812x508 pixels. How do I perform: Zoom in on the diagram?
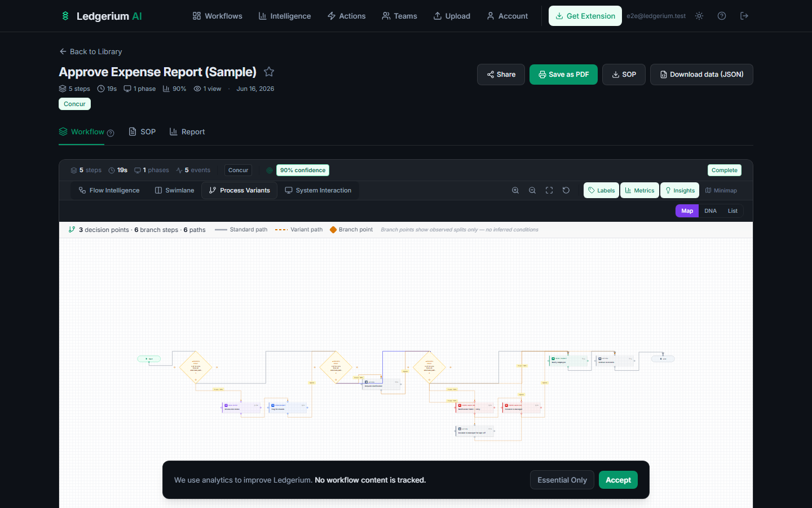[x=515, y=190]
